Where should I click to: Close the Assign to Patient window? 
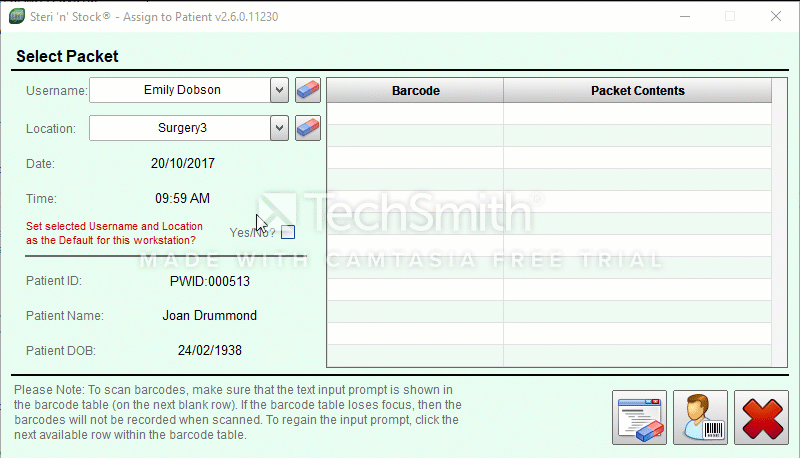(776, 16)
